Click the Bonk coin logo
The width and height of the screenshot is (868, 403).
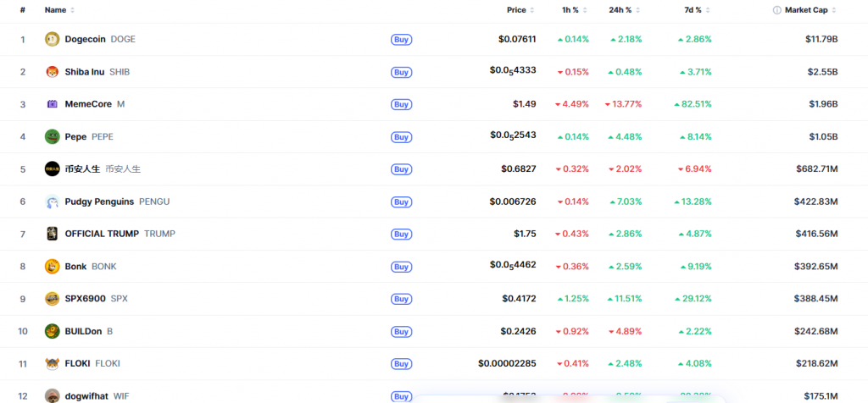[x=52, y=267]
